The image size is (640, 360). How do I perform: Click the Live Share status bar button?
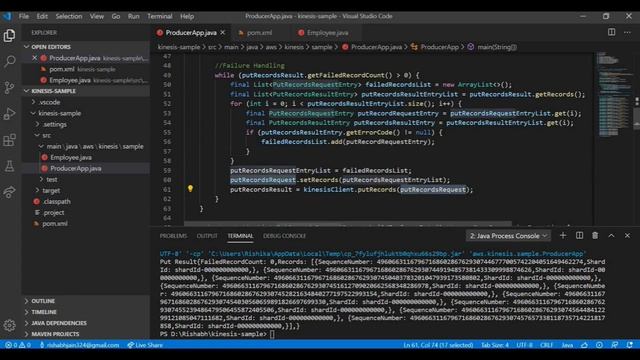[145, 345]
